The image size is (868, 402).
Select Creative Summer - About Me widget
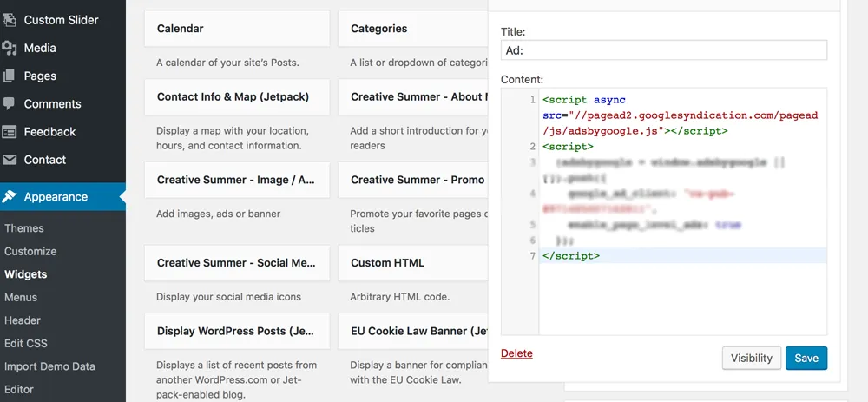coord(413,97)
